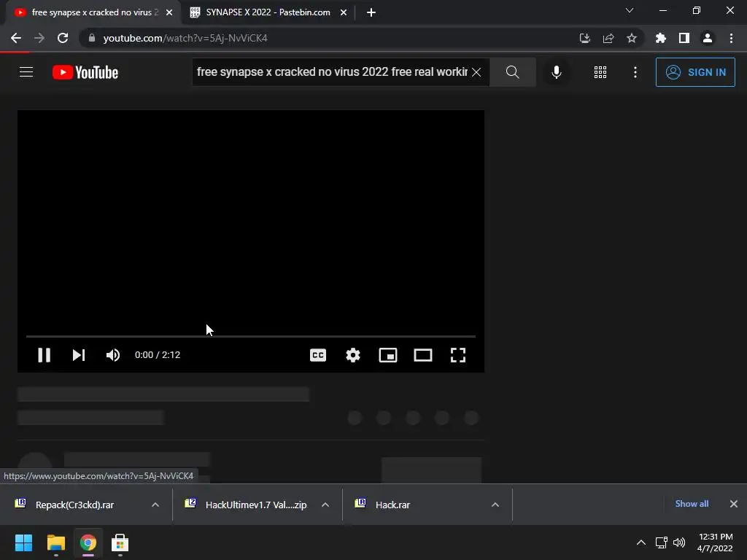Share this page icon
Screen dimensions: 747x560
click(x=608, y=38)
